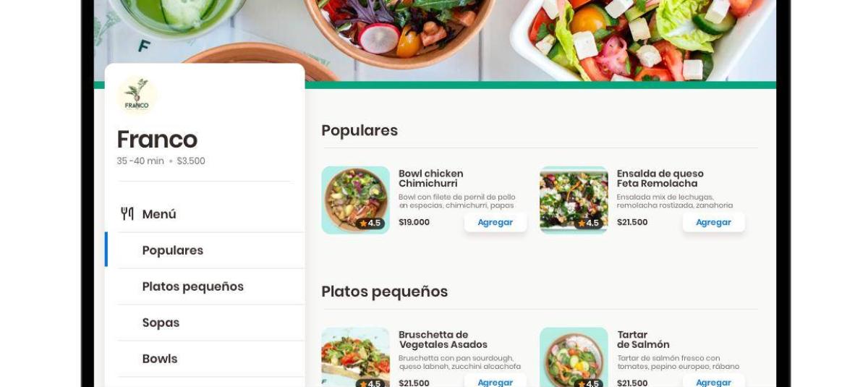This screenshot has width=868, height=387.
Task: Click the Franco restaurant logo
Action: point(137,95)
